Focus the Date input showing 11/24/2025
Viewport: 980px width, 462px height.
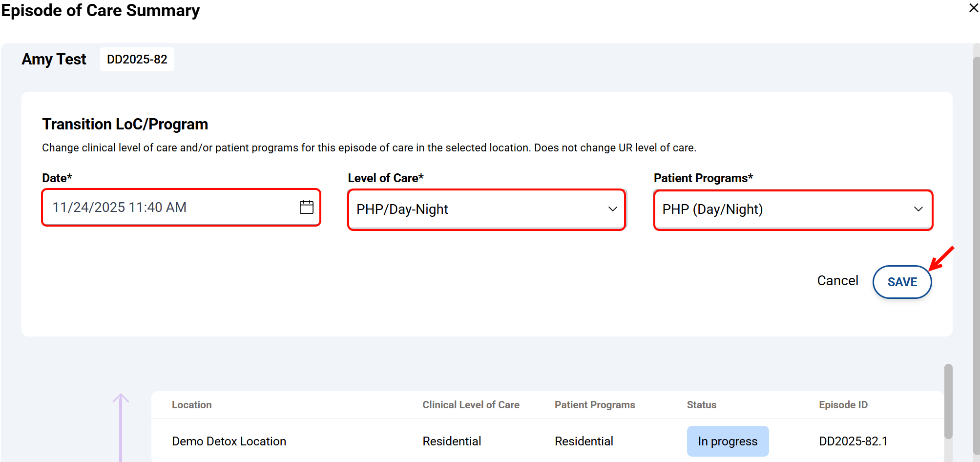[171, 208]
